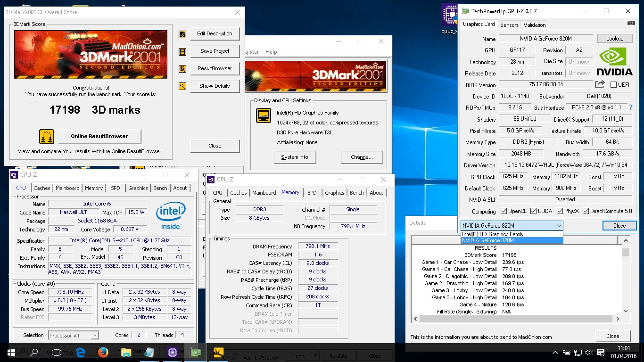Open the GPU selection dropdown in GPU-Z
This screenshot has width=644, height=362.
pyautogui.click(x=512, y=226)
